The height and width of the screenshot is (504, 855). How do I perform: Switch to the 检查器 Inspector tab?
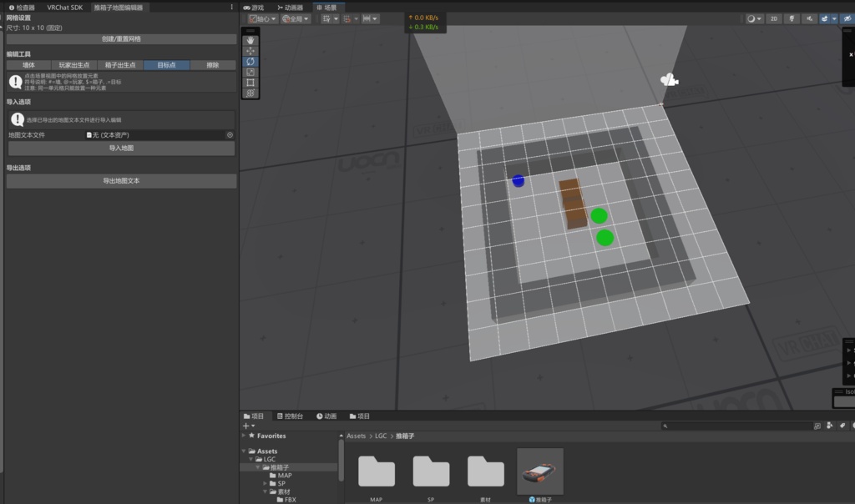click(x=22, y=7)
